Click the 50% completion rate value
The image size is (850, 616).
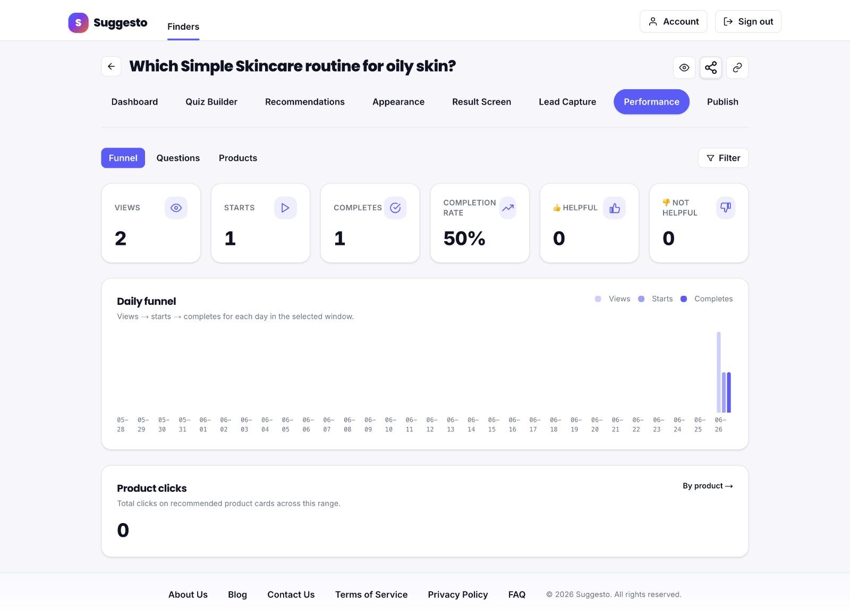464,238
